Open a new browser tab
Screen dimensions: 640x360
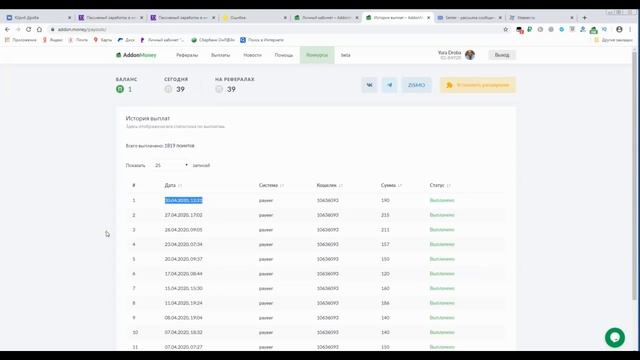coord(584,18)
